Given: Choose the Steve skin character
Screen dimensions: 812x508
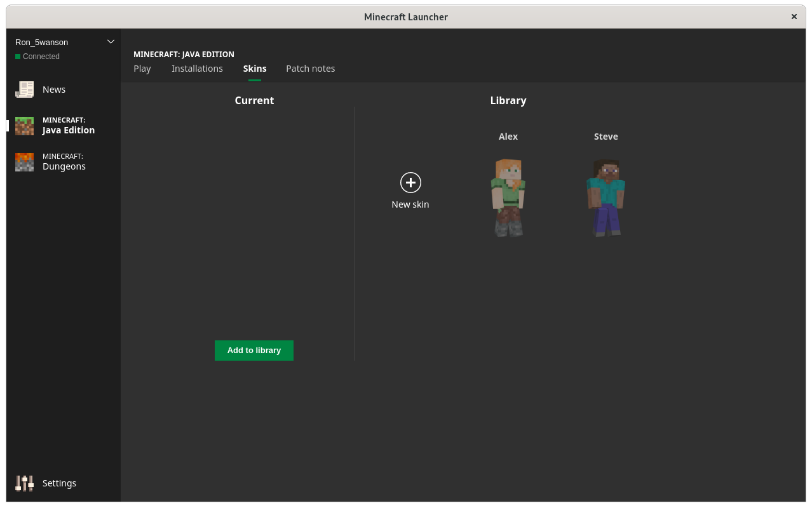Looking at the screenshot, I should click(606, 197).
